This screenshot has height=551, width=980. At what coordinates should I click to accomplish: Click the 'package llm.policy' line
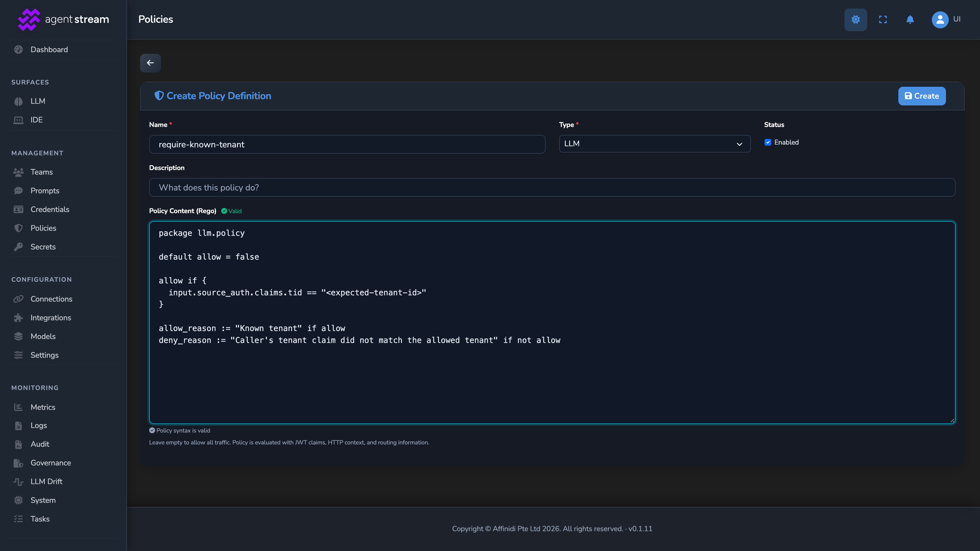pyautogui.click(x=202, y=233)
